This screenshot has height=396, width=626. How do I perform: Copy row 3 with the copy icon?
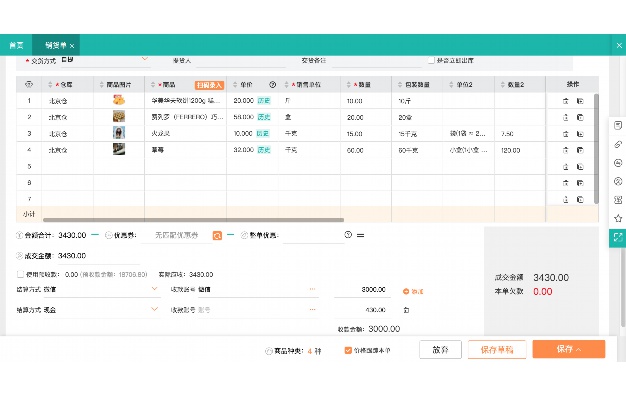(x=580, y=134)
